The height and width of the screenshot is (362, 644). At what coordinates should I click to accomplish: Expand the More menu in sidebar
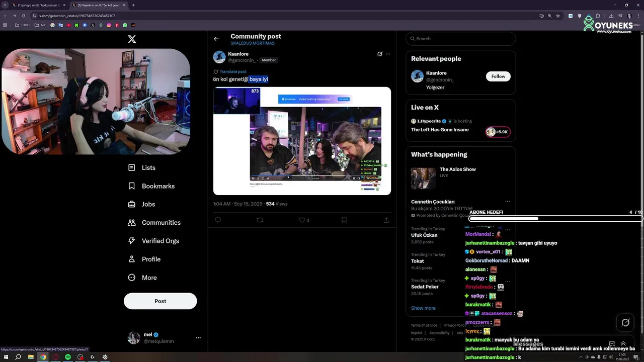pos(142,278)
